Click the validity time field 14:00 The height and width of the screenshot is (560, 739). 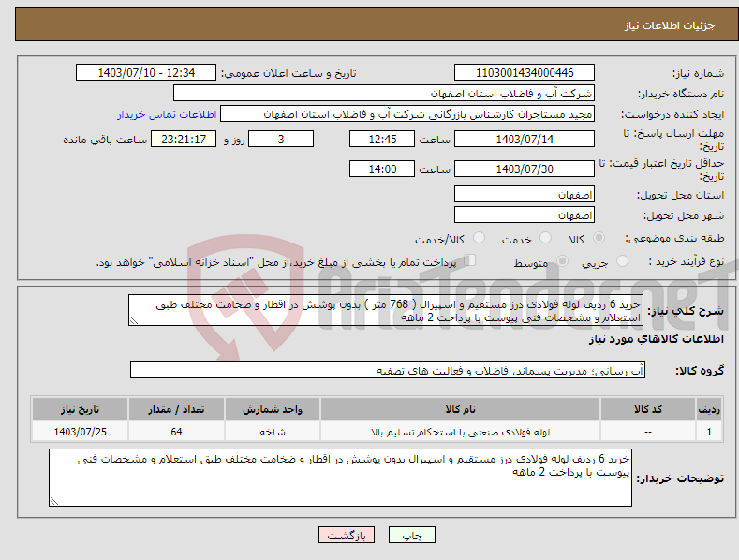tap(382, 169)
